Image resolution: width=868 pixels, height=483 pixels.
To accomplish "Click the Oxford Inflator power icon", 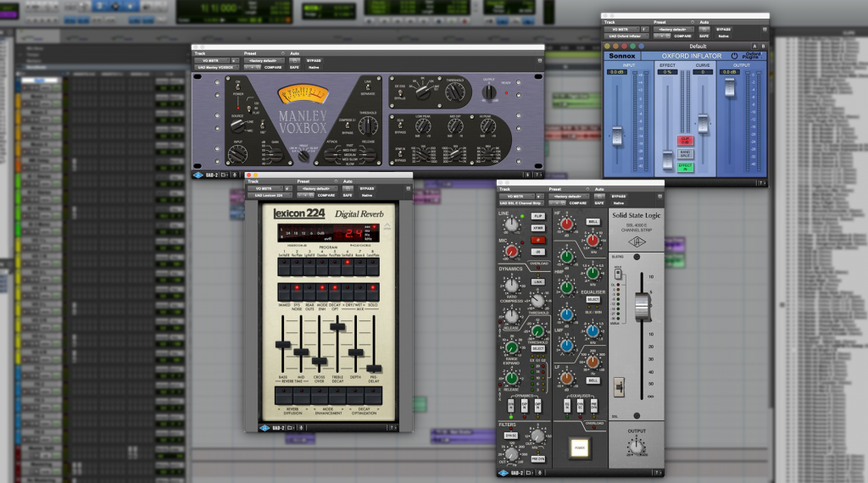I will [735, 56].
